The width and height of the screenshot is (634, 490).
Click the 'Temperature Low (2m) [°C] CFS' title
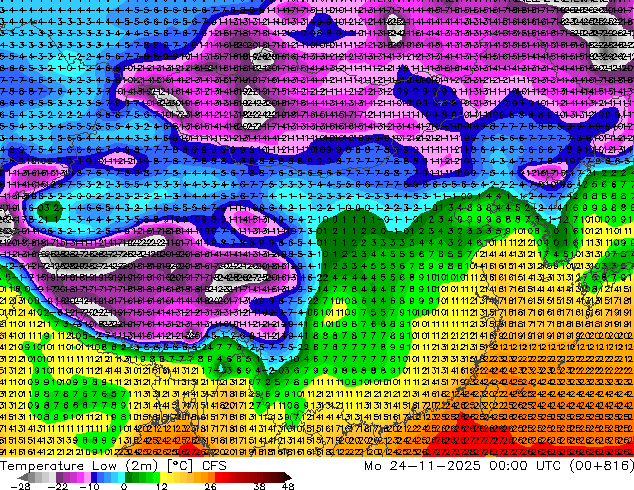click(113, 466)
